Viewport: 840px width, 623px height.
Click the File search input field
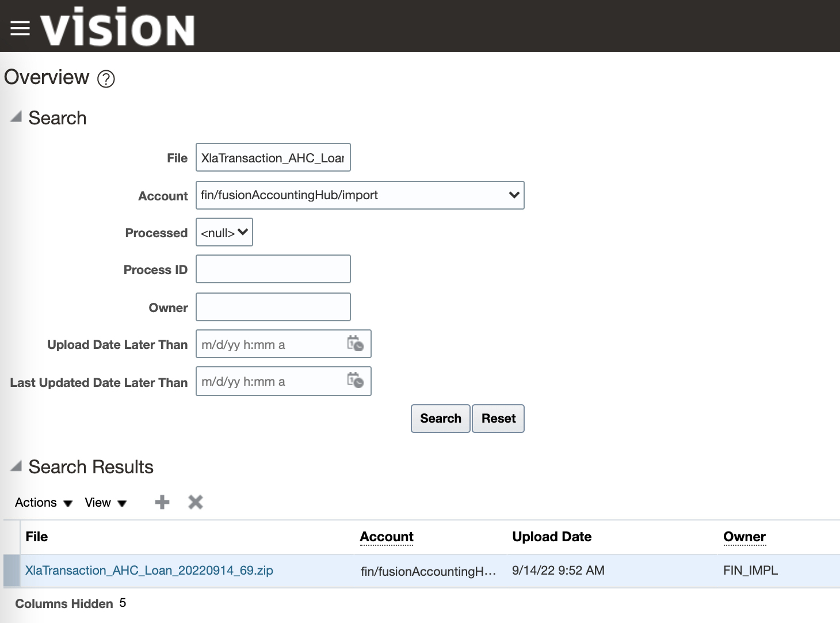point(273,157)
